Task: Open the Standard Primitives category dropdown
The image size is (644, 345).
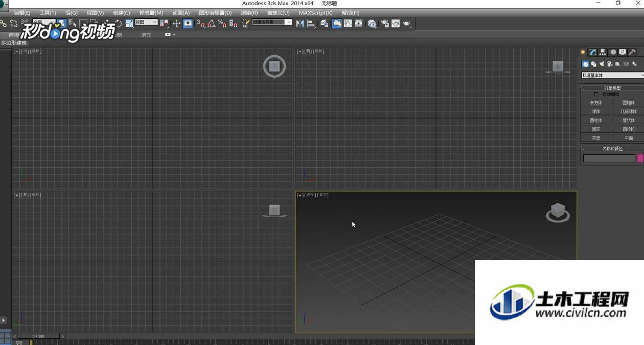Action: coord(613,75)
